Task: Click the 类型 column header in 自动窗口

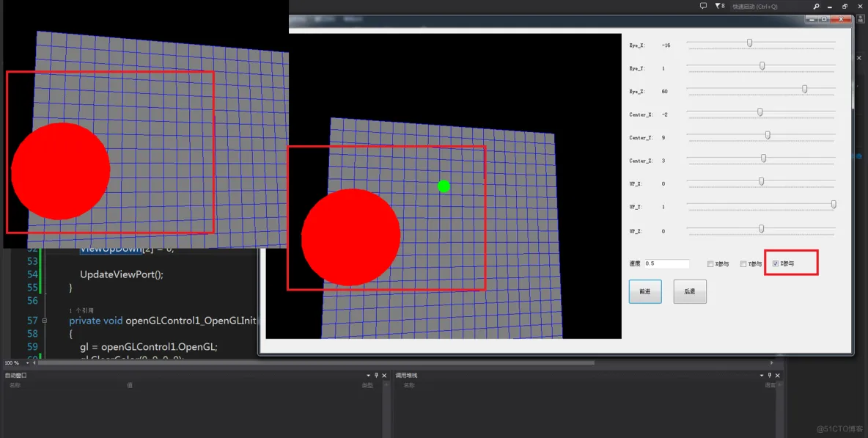Action: point(367,385)
